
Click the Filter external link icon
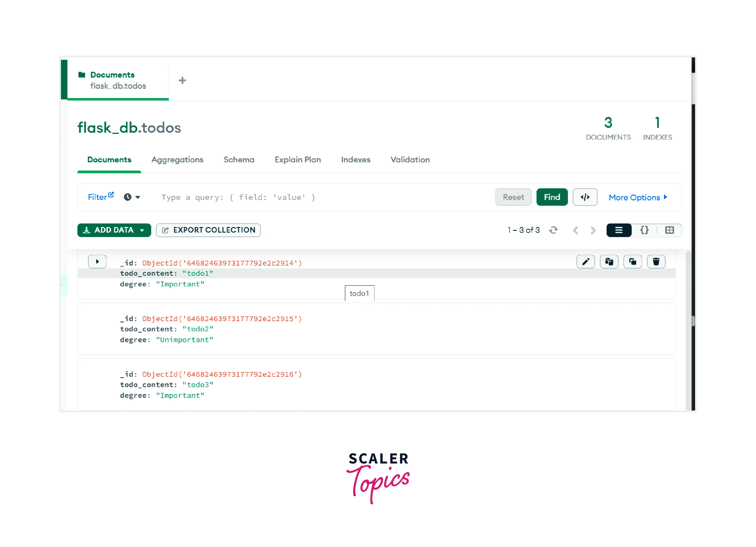tap(111, 195)
